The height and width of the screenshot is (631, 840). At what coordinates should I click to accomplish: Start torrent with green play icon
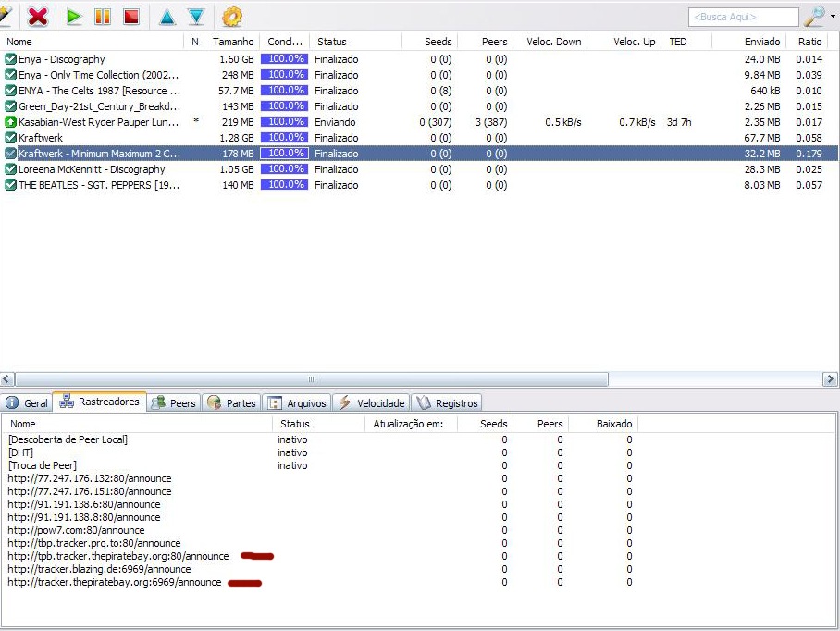74,17
